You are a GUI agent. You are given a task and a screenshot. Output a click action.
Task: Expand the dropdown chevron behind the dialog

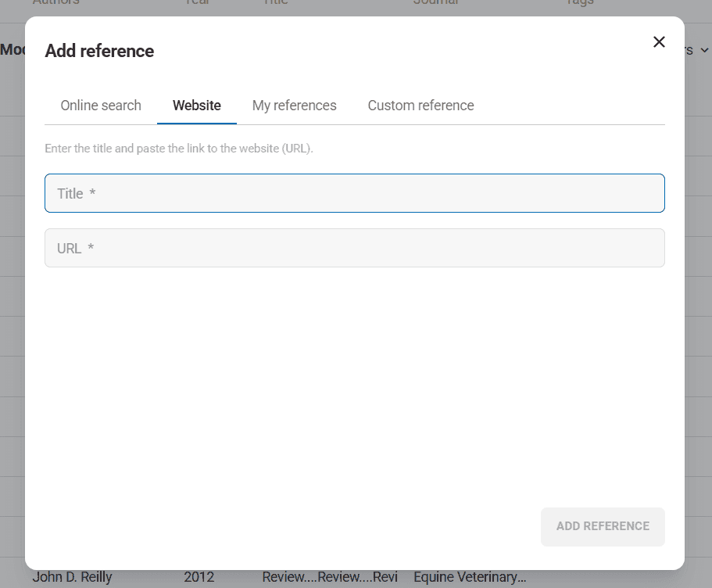point(703,50)
